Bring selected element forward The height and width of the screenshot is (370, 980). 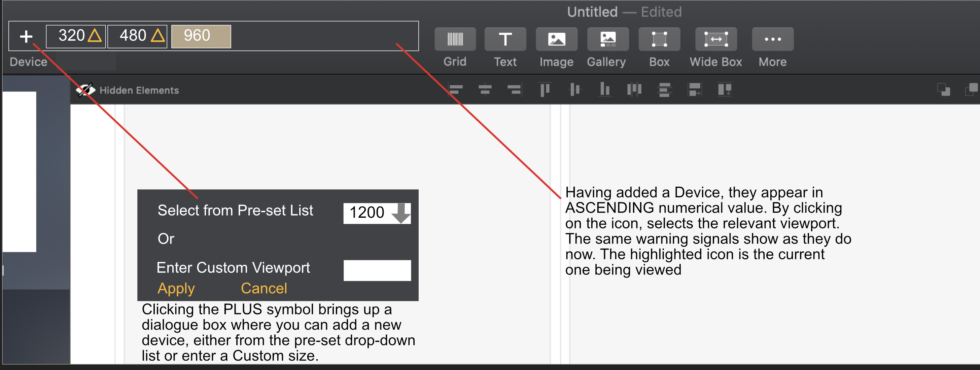point(972,90)
